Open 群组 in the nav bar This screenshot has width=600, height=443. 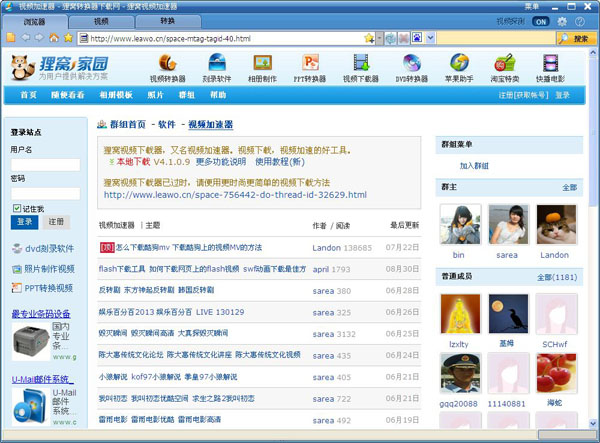coord(187,95)
